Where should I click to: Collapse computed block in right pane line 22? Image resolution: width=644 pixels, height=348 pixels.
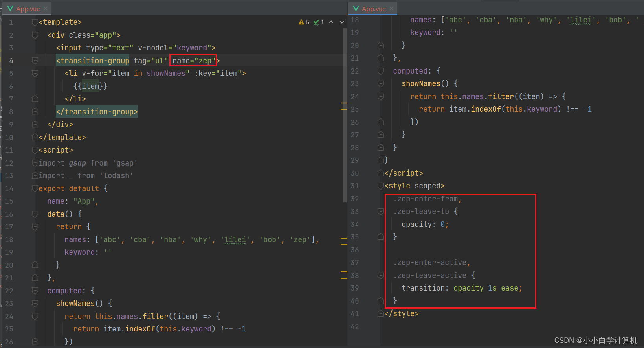[x=381, y=71]
